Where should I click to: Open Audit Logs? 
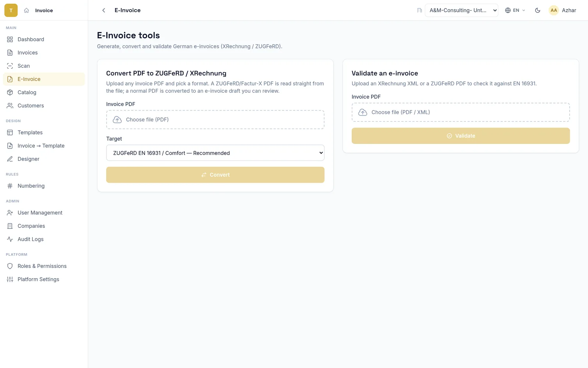pyautogui.click(x=44, y=239)
